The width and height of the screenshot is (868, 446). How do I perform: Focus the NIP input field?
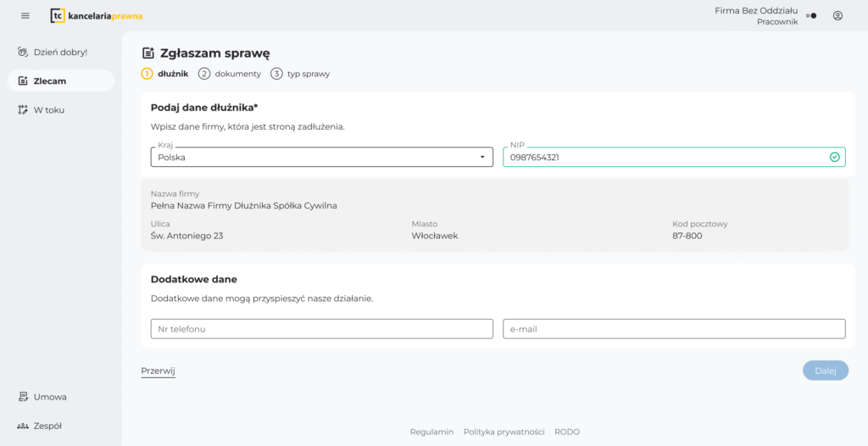tap(661, 157)
